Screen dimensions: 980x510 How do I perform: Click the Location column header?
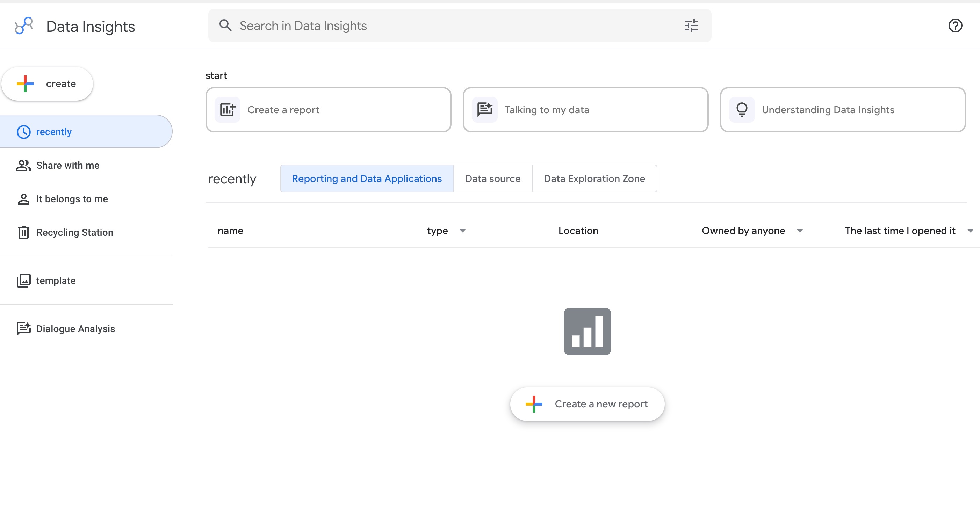click(x=578, y=231)
